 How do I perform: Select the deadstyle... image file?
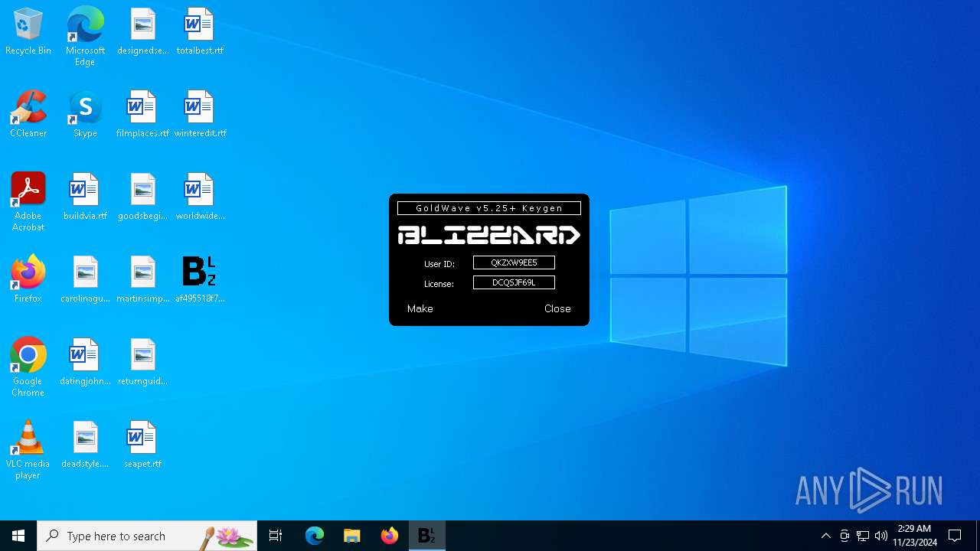(85, 445)
